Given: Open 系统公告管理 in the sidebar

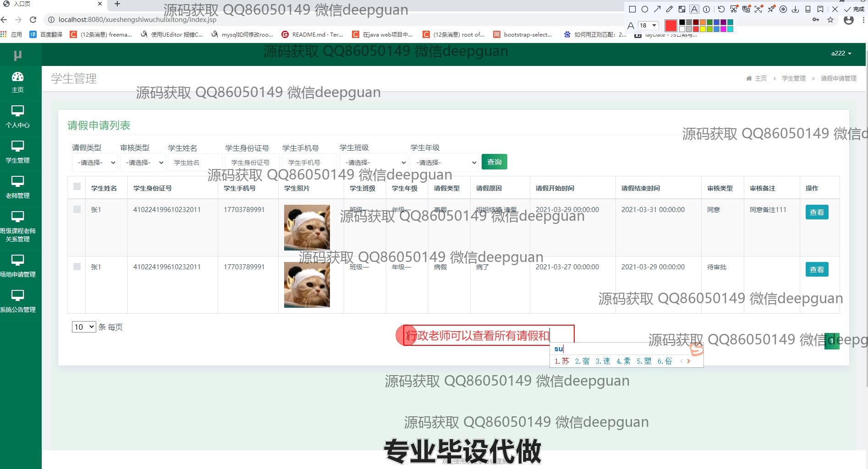Looking at the screenshot, I should pyautogui.click(x=17, y=302).
